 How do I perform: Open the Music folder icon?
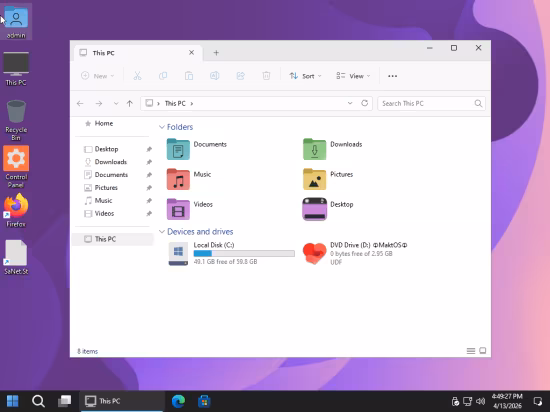click(178, 179)
